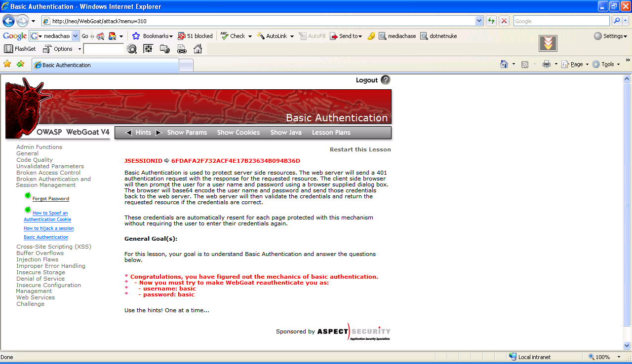This screenshot has width=632, height=364.
Task: Open the Google toolbar Settings dropdown
Action: pos(610,36)
